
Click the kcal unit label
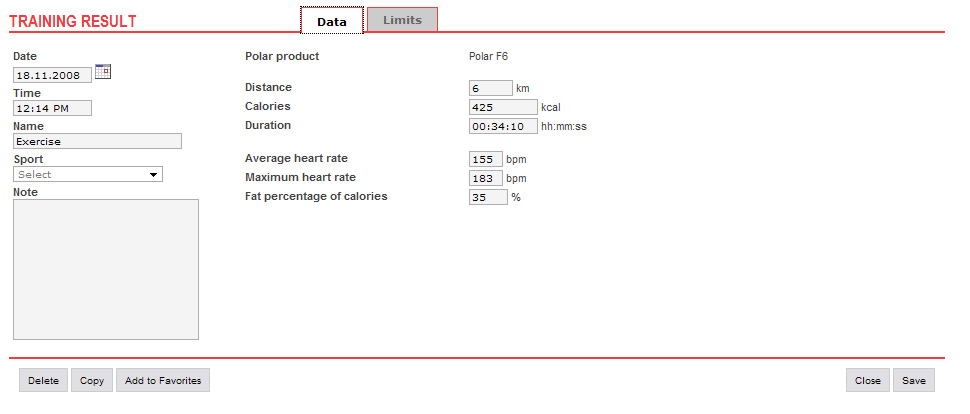point(551,108)
